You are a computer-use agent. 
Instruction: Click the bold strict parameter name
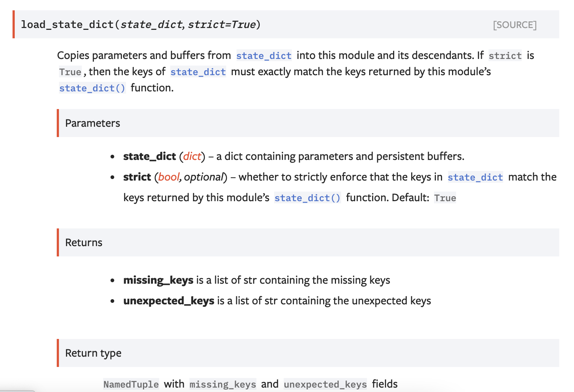137,177
